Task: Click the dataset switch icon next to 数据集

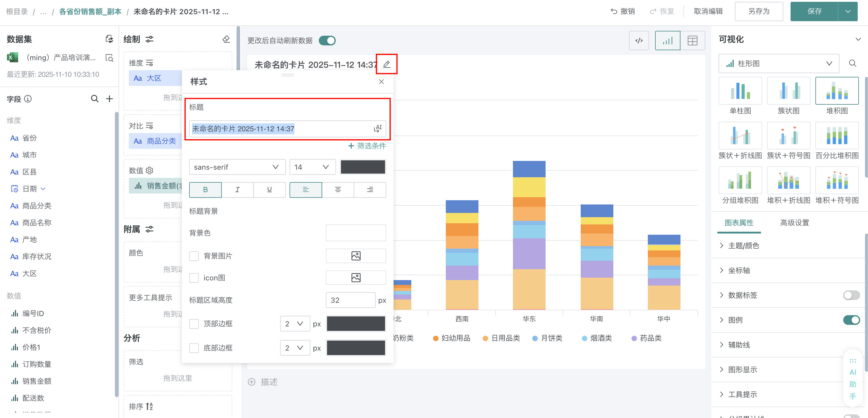Action: [109, 39]
